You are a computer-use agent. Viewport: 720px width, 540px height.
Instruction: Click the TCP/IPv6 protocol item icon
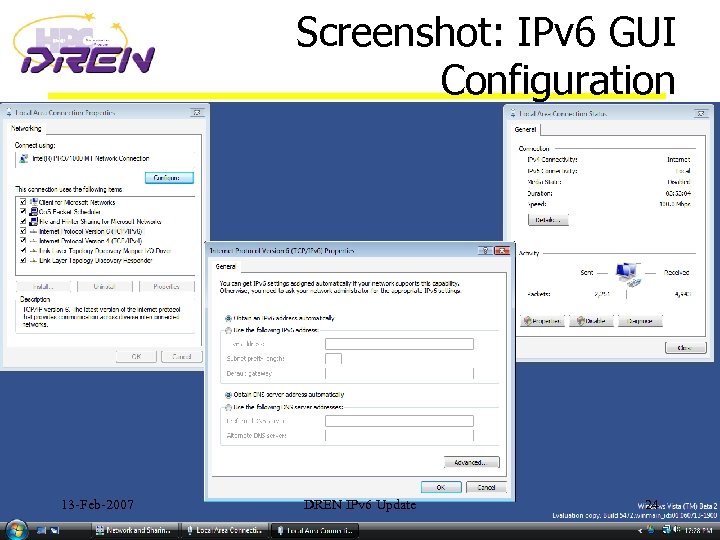click(x=34, y=231)
